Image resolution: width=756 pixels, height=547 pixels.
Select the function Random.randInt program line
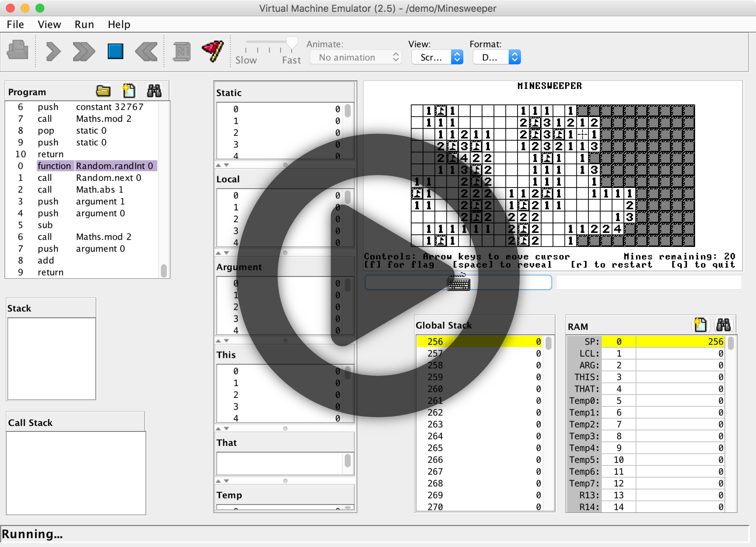(x=97, y=166)
